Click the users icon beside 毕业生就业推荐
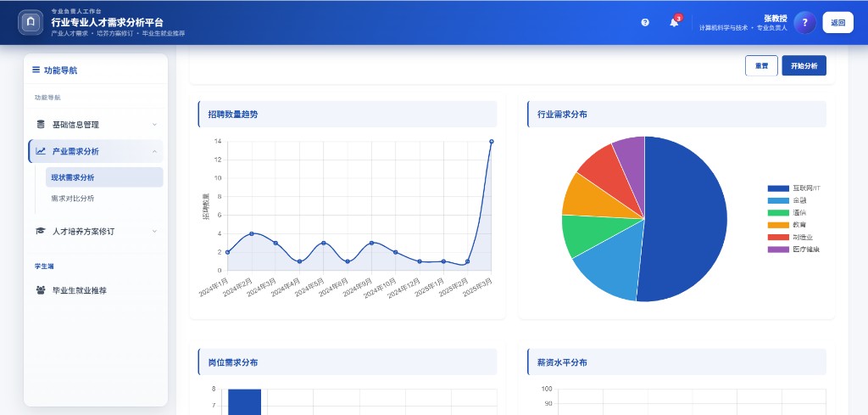The width and height of the screenshot is (868, 415). click(41, 289)
